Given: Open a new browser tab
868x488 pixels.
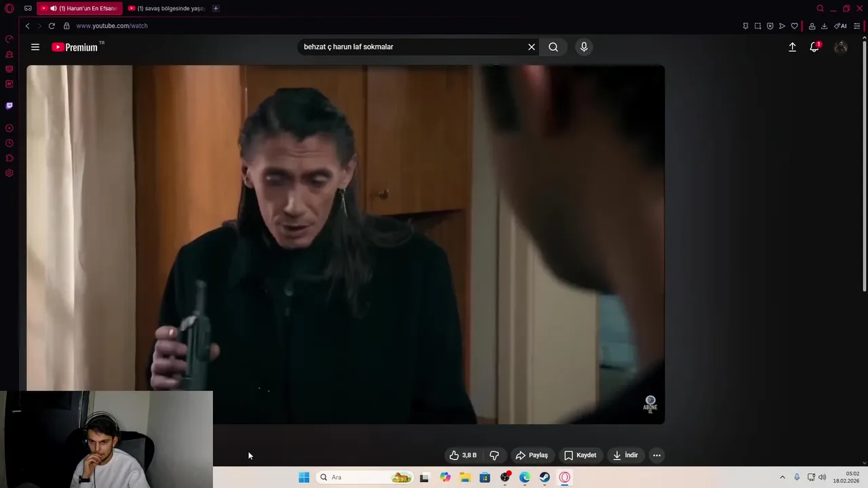Looking at the screenshot, I should click(x=216, y=8).
